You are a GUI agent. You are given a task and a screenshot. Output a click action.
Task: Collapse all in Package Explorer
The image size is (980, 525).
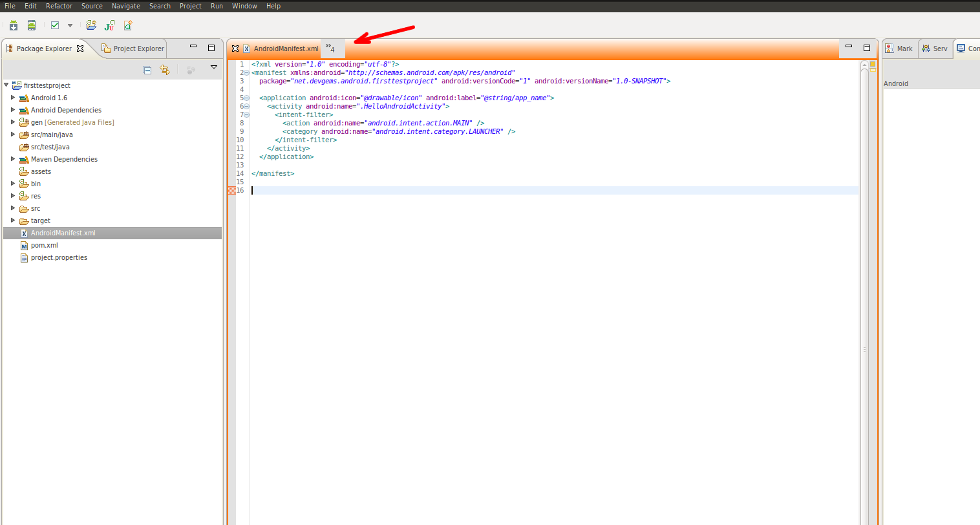click(x=147, y=70)
